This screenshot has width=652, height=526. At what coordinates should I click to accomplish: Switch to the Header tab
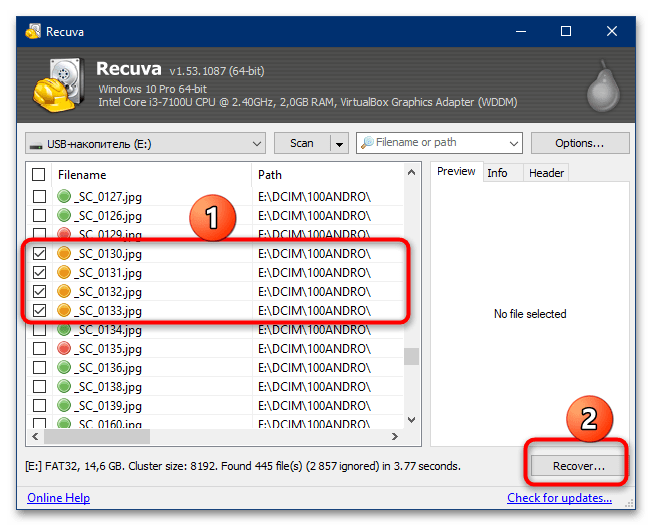click(546, 173)
